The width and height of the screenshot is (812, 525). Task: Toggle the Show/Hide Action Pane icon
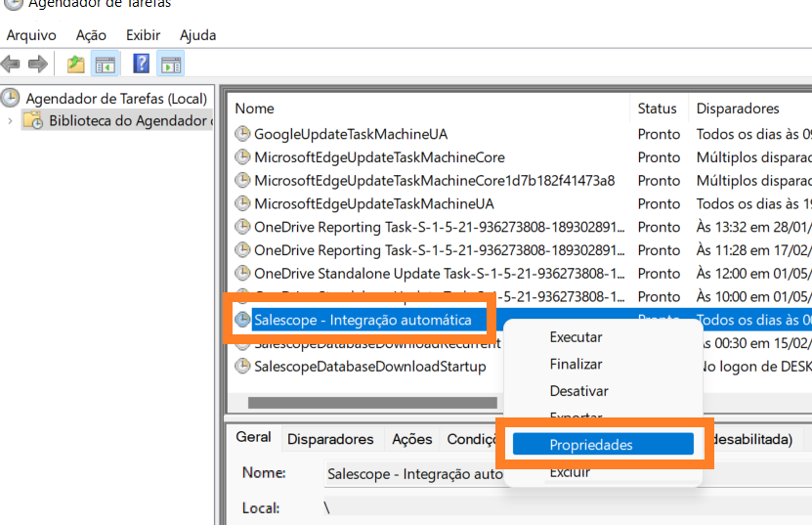click(171, 65)
